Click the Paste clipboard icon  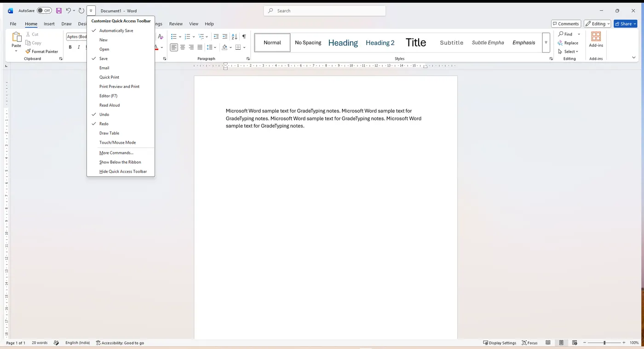tap(17, 37)
